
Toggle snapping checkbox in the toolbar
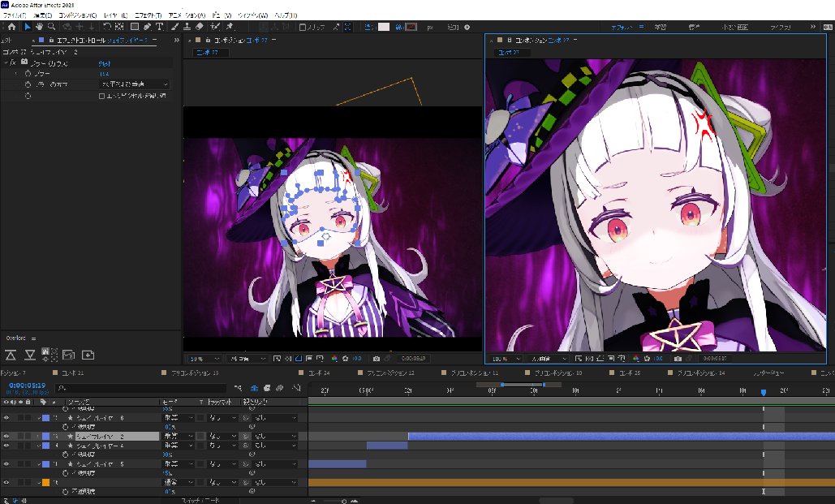[x=303, y=27]
